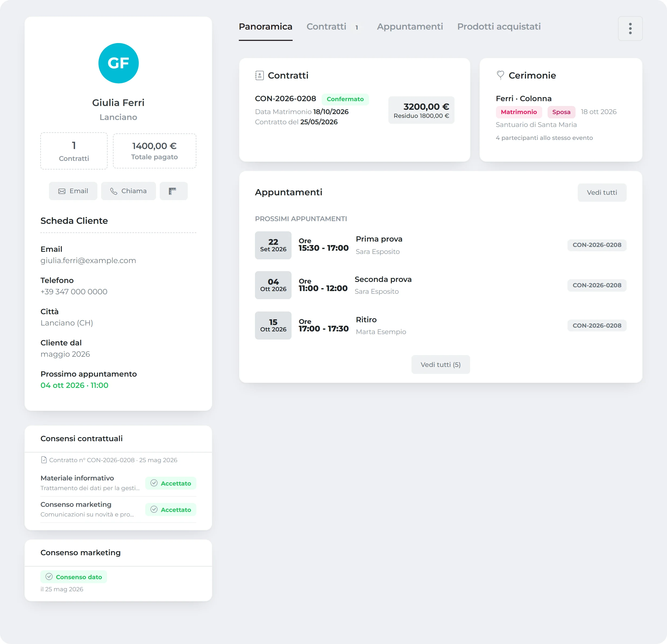Click the heart icon beside Cerimonie
The height and width of the screenshot is (644, 667).
point(500,75)
